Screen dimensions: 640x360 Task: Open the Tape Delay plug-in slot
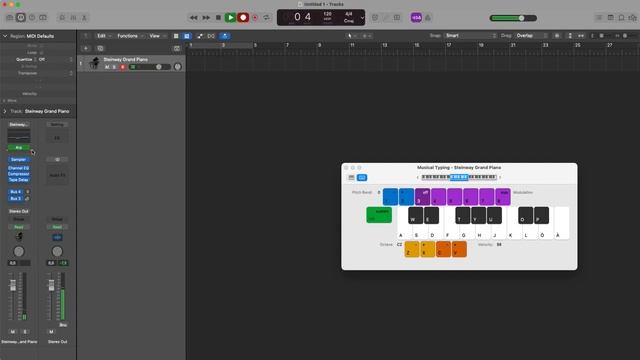pos(18,180)
